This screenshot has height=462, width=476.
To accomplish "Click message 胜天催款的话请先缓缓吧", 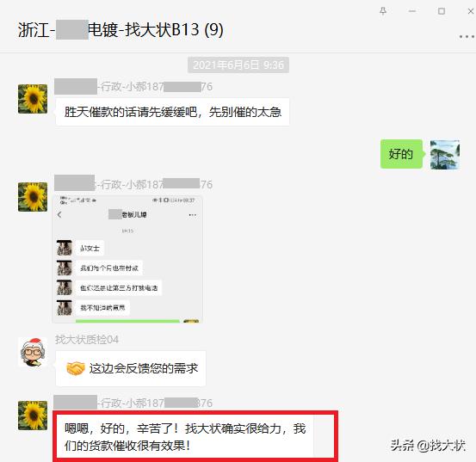I will coord(172,112).
